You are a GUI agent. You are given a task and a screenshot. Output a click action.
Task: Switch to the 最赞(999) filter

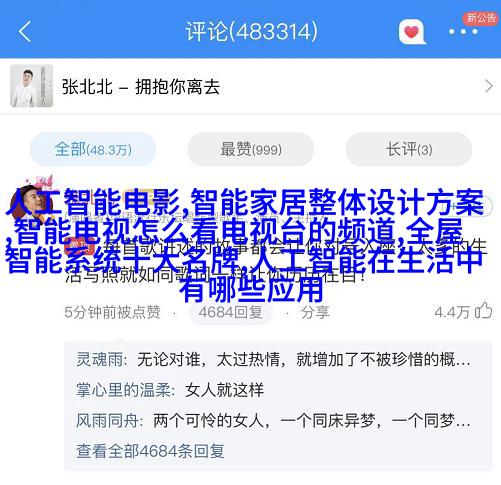pos(251,149)
